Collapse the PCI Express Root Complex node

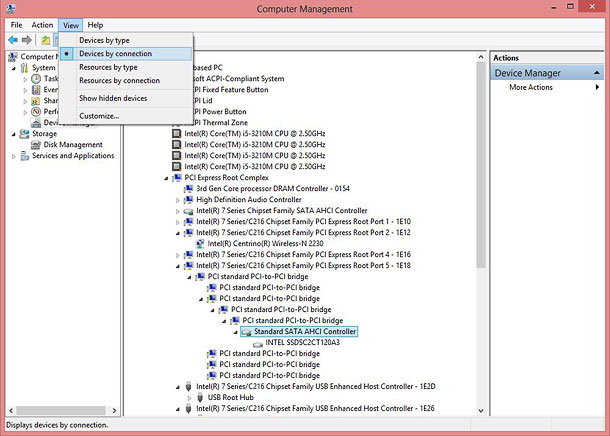point(167,177)
